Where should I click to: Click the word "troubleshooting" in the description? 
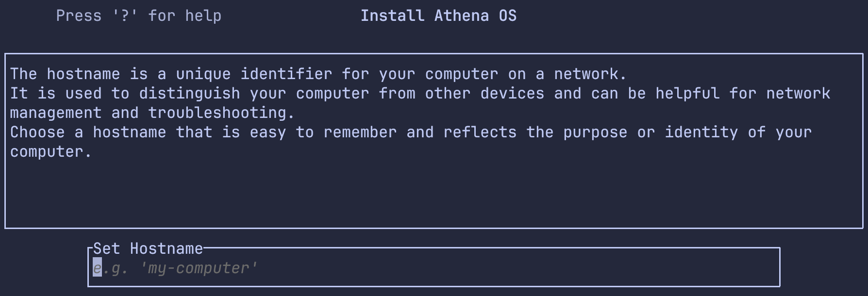click(221, 113)
